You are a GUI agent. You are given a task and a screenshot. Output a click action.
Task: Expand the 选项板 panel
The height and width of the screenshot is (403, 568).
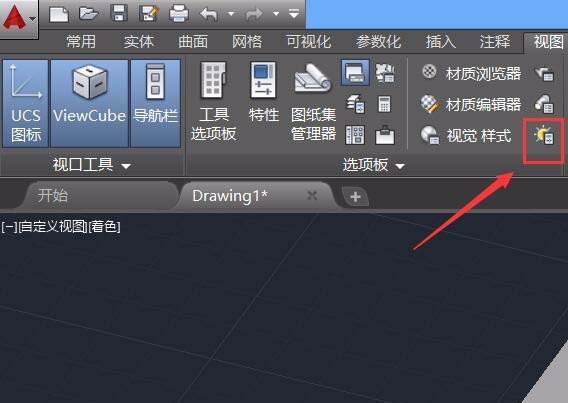(x=373, y=165)
